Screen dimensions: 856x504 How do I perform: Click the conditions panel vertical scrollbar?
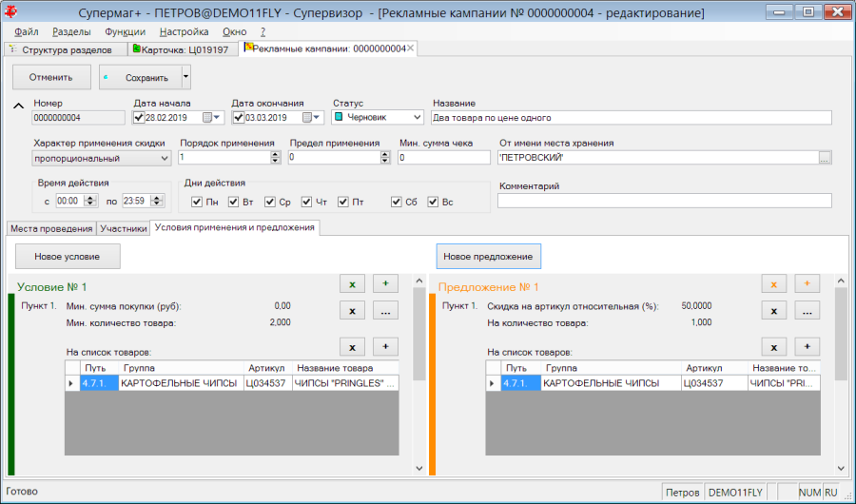click(x=419, y=374)
